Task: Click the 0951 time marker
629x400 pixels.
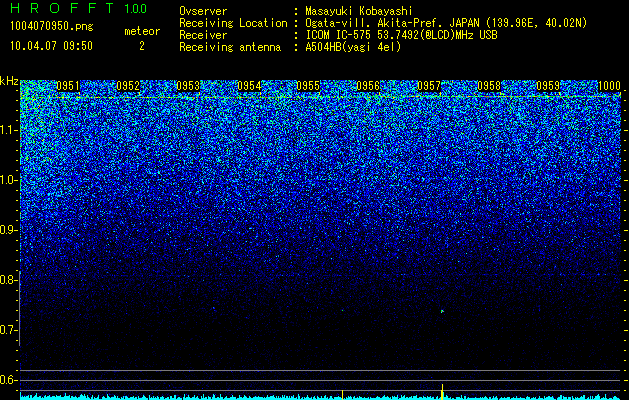Action: click(x=67, y=86)
